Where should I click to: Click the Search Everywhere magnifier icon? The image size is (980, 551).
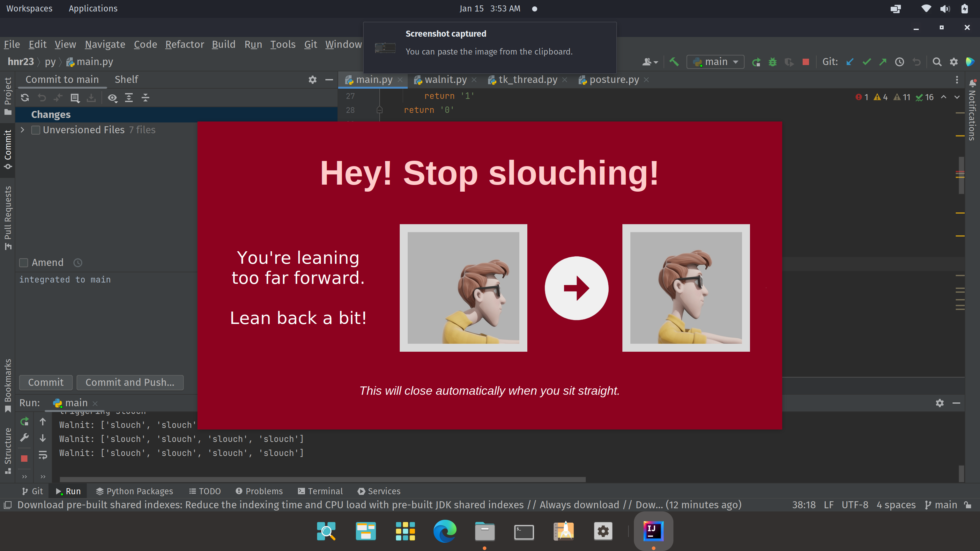coord(937,62)
